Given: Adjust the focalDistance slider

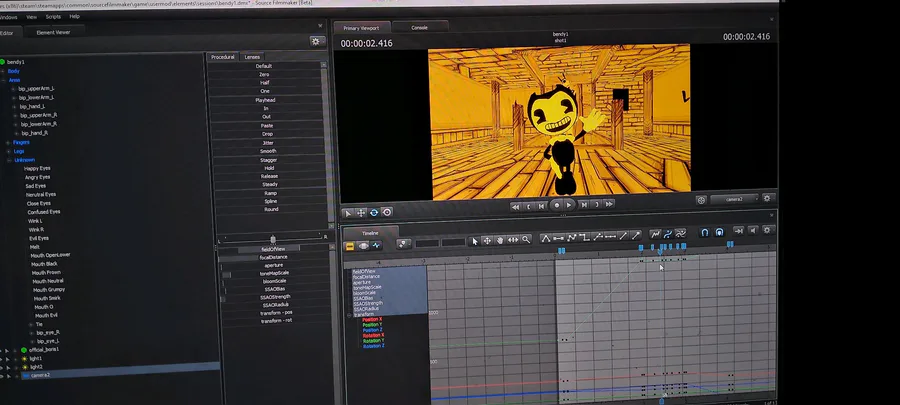Looking at the screenshot, I should coord(273,258).
